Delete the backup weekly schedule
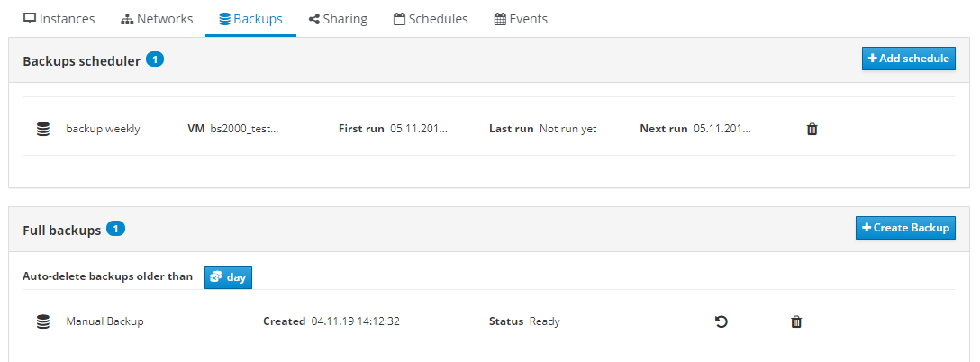This screenshot has height=362, width=980. pyautogui.click(x=812, y=129)
